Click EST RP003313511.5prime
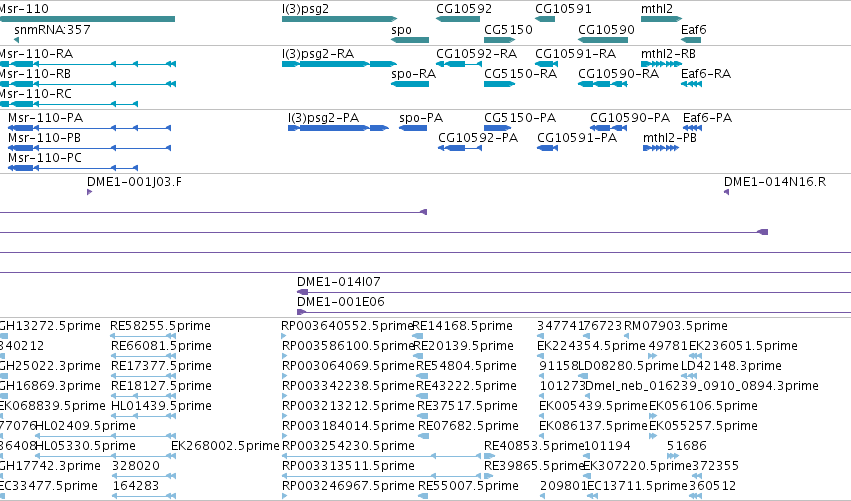The image size is (851, 501). coord(348,467)
